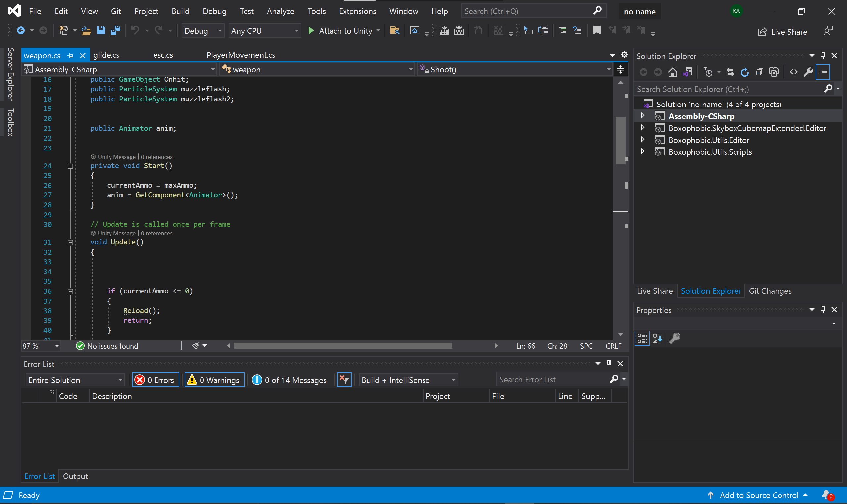Image resolution: width=847 pixels, height=504 pixels.
Task: Pin the Solution Explorer panel
Action: coord(823,55)
